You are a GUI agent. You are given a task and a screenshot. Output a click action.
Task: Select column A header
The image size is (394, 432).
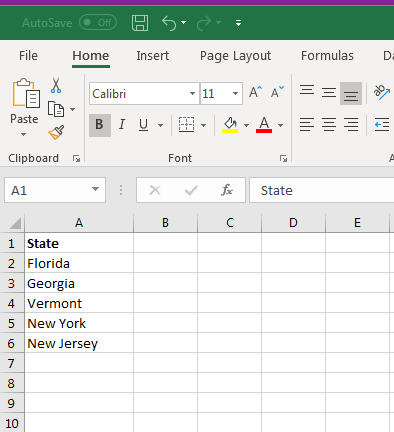79,223
